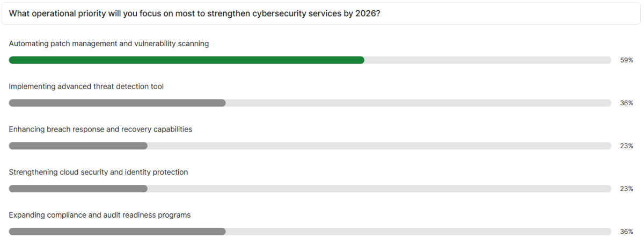Select the Automating patch management option
Viewport: 644px width, 245px height.
(109, 44)
